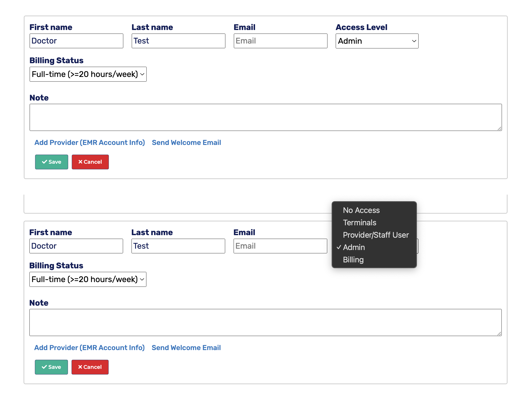Click Cancel button in top form

tap(90, 162)
